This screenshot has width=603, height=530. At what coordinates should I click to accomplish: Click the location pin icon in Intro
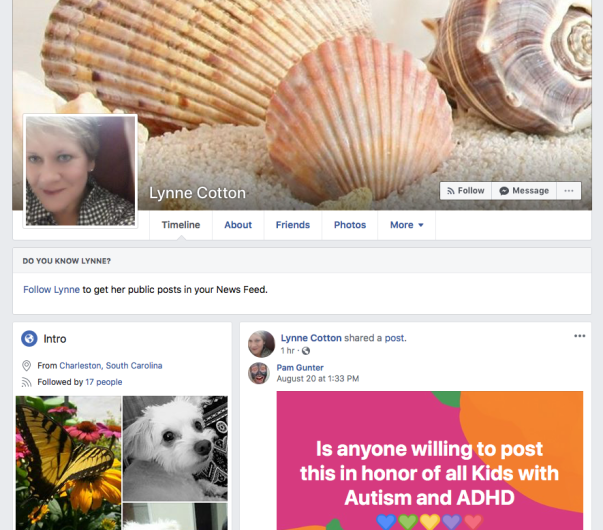tap(27, 365)
